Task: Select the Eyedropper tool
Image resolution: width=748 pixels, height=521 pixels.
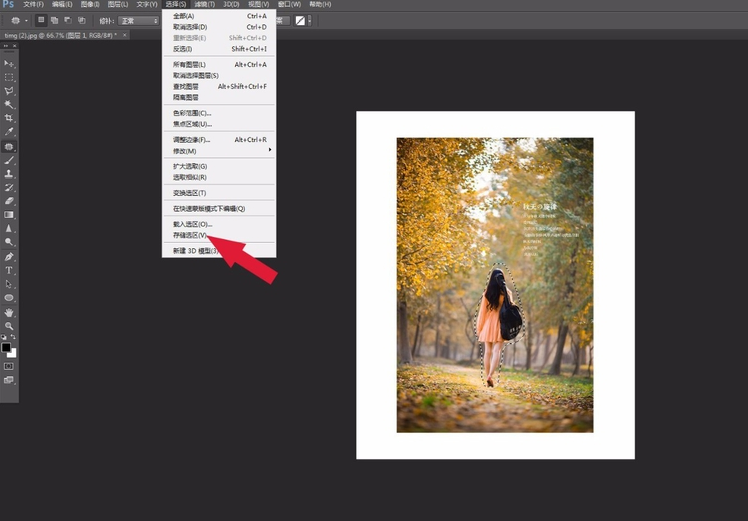Action: pos(9,132)
